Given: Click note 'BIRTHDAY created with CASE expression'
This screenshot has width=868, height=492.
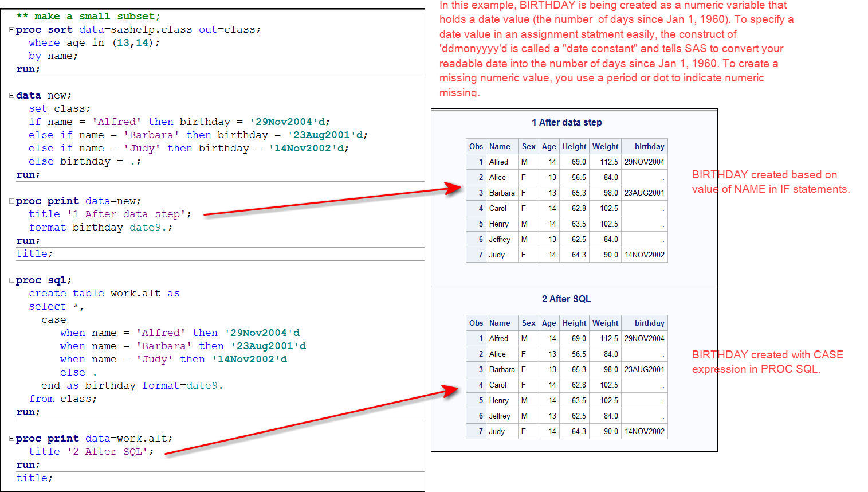Looking at the screenshot, I should [768, 362].
